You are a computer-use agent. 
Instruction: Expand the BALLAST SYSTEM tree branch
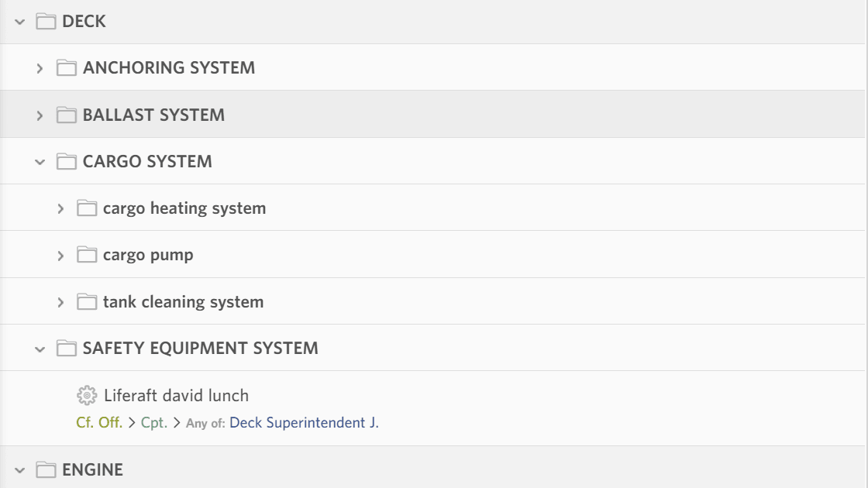pyautogui.click(x=40, y=114)
